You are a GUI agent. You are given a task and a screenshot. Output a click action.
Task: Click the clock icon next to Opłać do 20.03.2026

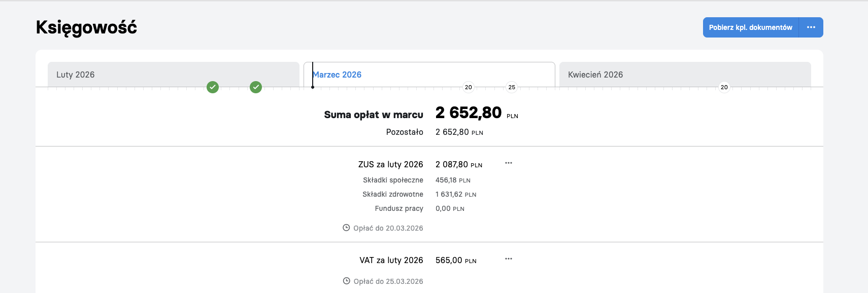pyautogui.click(x=346, y=228)
